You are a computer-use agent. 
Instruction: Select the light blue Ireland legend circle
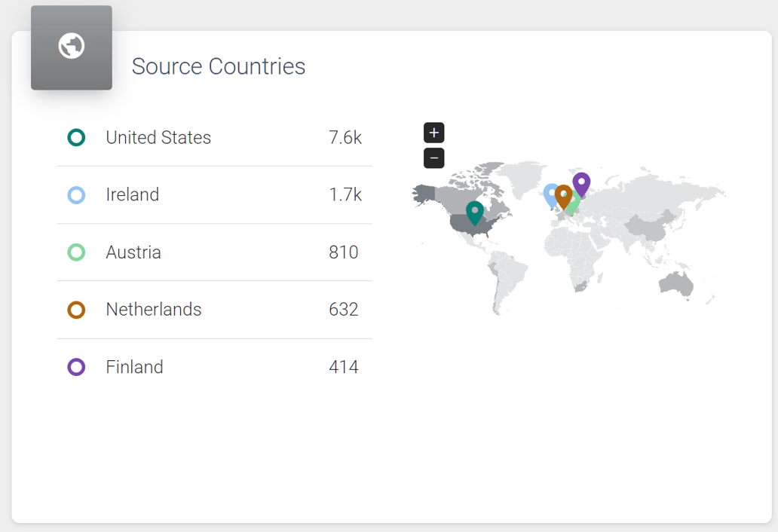(x=76, y=195)
